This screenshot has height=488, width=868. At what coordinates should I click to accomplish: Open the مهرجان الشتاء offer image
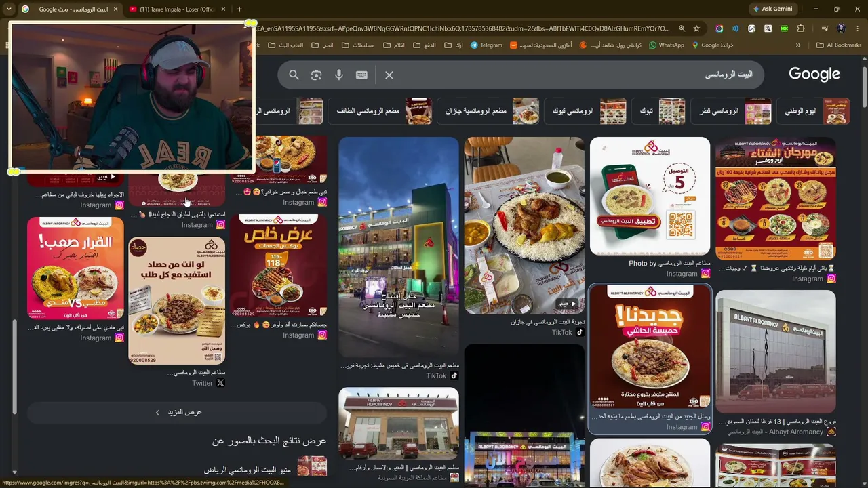click(x=776, y=199)
